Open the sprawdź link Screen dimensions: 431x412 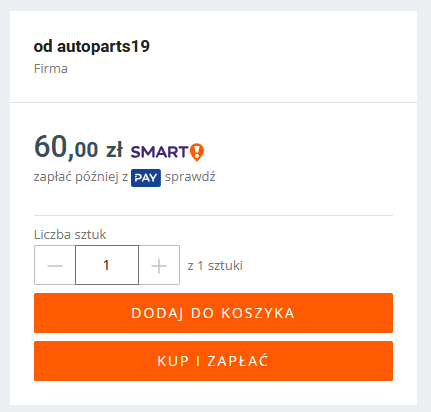(190, 177)
